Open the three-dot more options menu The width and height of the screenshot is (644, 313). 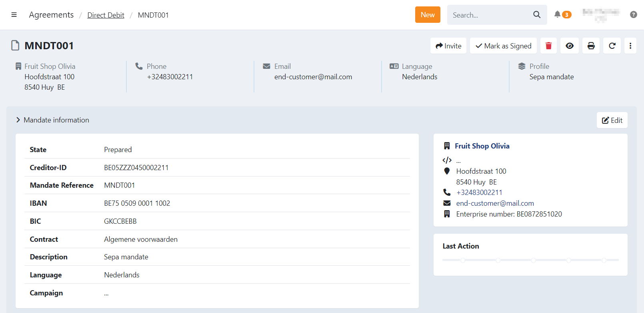[630, 46]
